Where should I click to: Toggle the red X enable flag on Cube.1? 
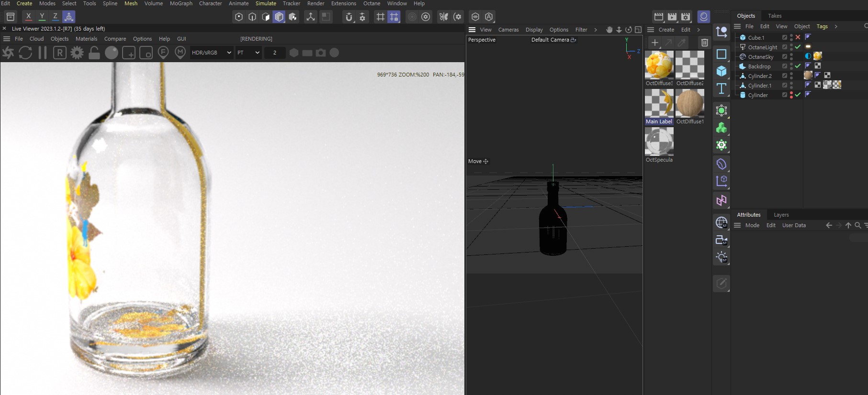pyautogui.click(x=798, y=37)
